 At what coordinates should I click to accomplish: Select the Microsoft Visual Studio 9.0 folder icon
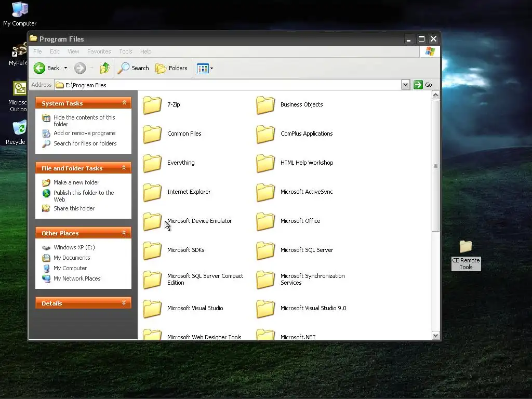pyautogui.click(x=265, y=309)
